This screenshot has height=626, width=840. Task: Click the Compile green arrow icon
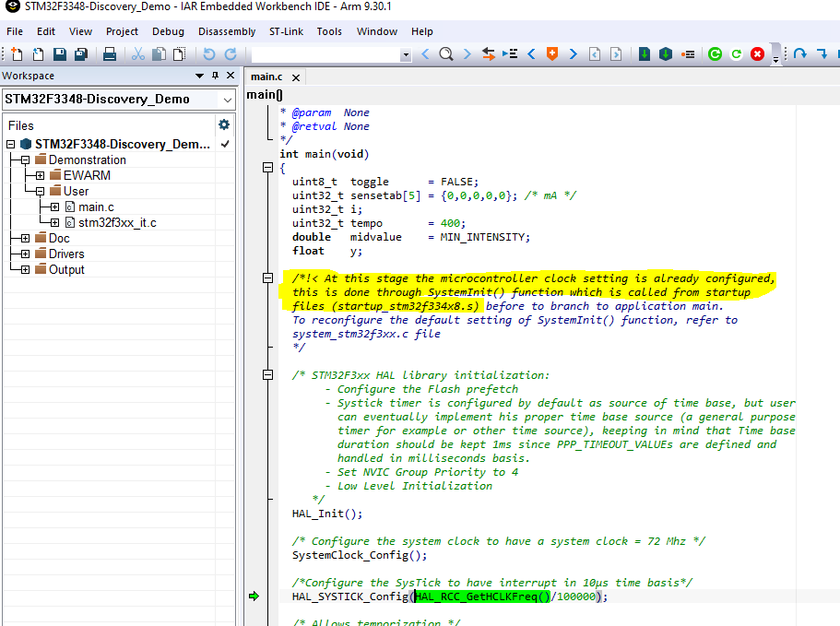click(x=645, y=54)
